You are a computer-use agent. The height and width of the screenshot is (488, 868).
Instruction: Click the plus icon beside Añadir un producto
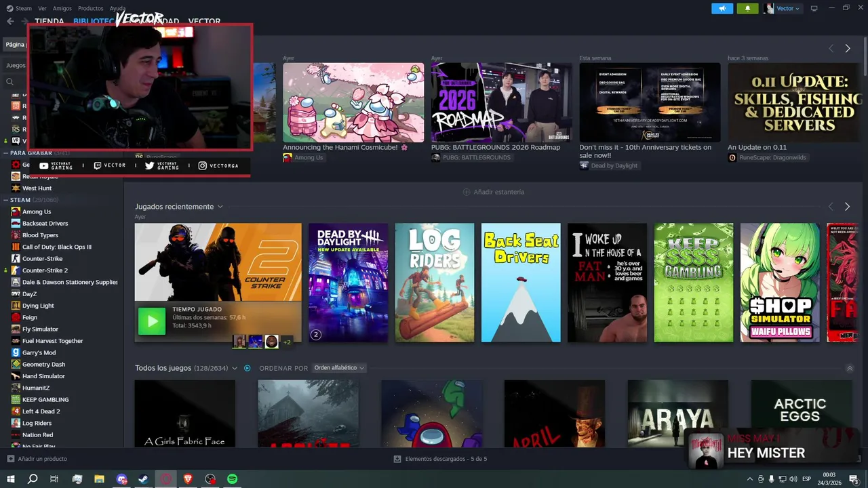pyautogui.click(x=10, y=459)
